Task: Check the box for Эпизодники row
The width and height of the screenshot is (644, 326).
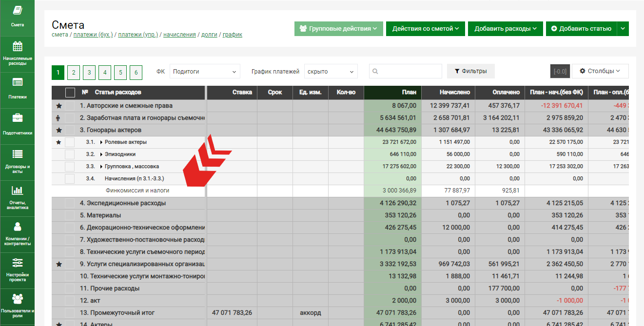Action: [x=70, y=154]
